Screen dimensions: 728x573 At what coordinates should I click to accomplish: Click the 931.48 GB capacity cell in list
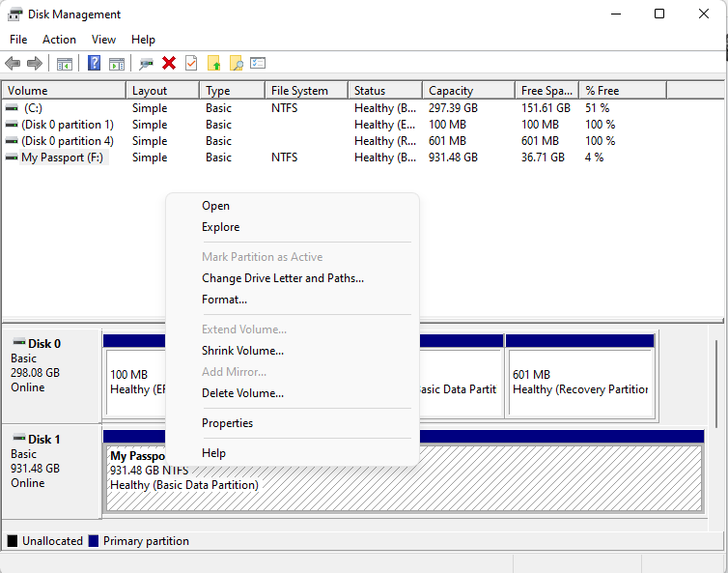(x=453, y=158)
